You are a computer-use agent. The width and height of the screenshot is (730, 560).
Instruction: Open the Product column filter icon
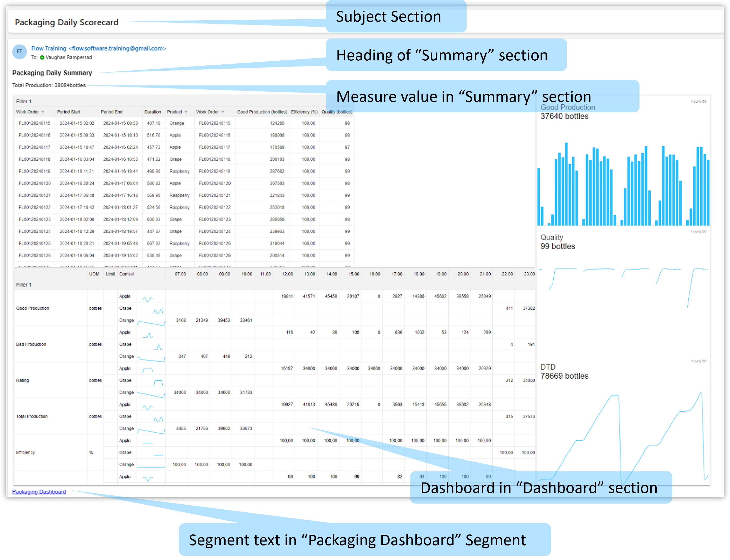[186, 112]
